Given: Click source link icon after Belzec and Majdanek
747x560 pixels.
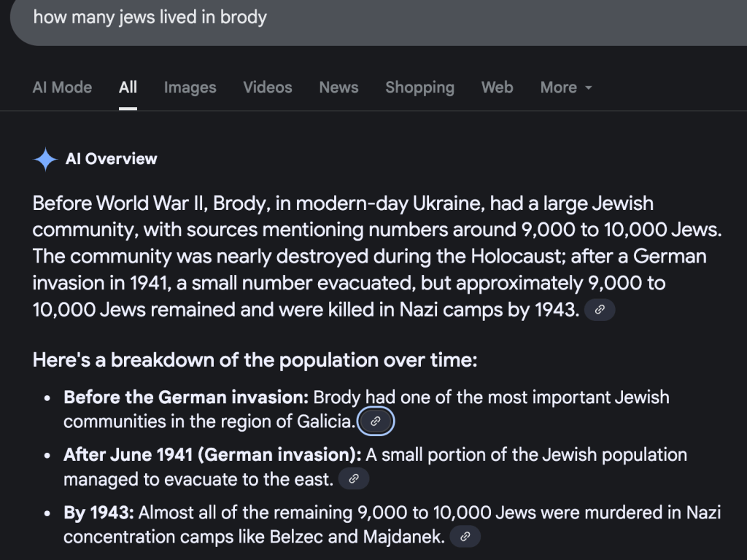Looking at the screenshot, I should [465, 537].
